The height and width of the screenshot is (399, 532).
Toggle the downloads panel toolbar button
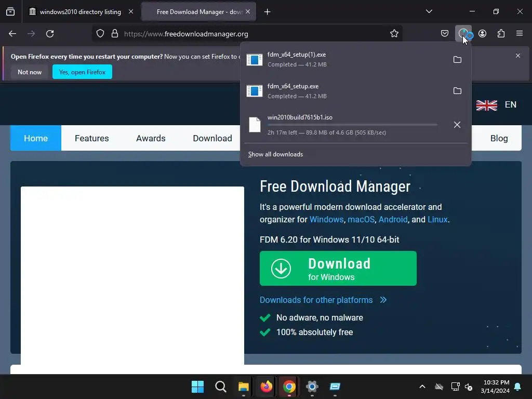[463, 34]
